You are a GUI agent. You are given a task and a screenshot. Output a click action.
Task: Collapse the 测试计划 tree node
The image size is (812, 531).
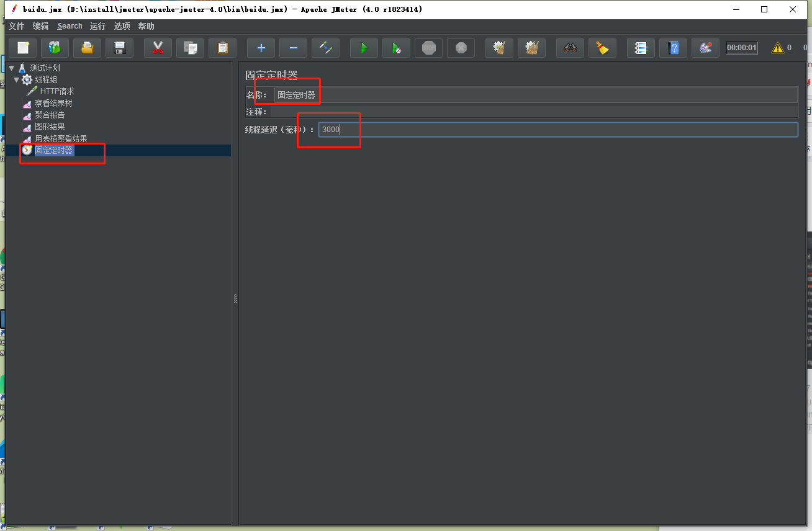pos(12,68)
